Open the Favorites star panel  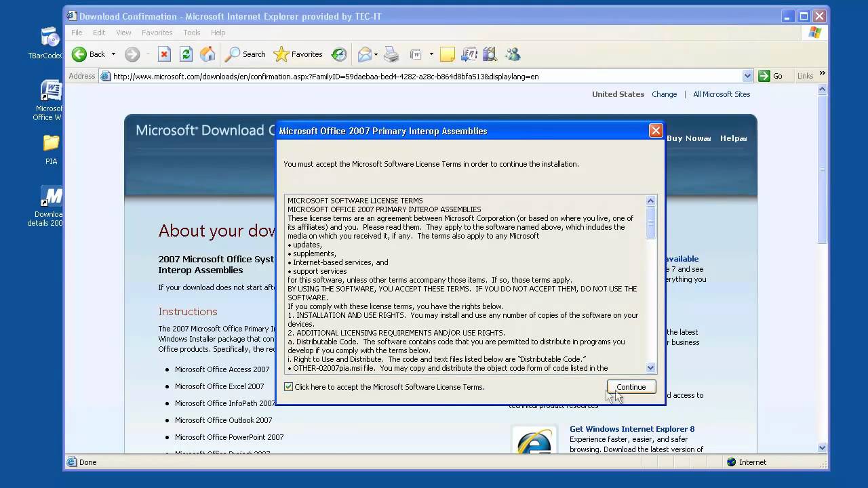pyautogui.click(x=298, y=54)
